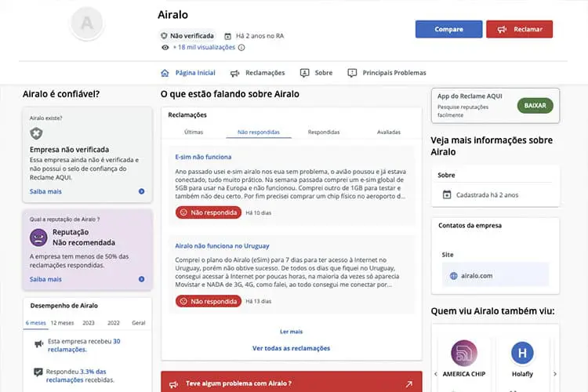Click the previous carousel arrow beside AMERICA CHIP
The image size is (588, 392).
click(x=435, y=374)
